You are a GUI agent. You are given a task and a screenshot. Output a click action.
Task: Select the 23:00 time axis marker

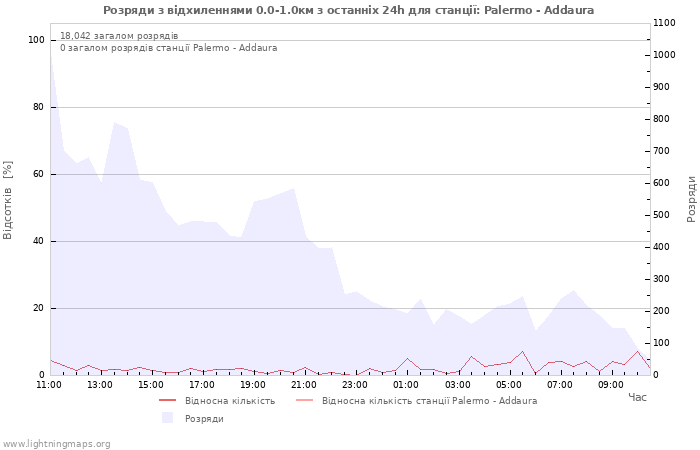355,384
